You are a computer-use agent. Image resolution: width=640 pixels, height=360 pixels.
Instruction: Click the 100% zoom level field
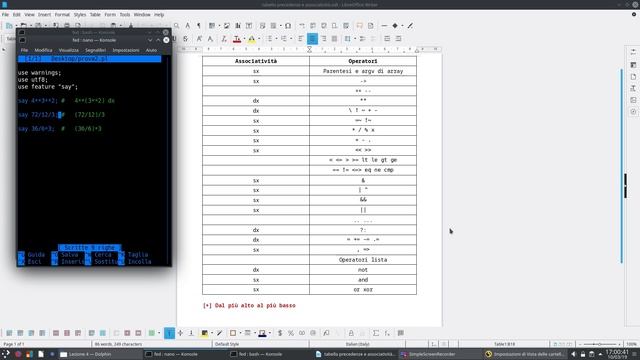pyautogui.click(x=631, y=344)
